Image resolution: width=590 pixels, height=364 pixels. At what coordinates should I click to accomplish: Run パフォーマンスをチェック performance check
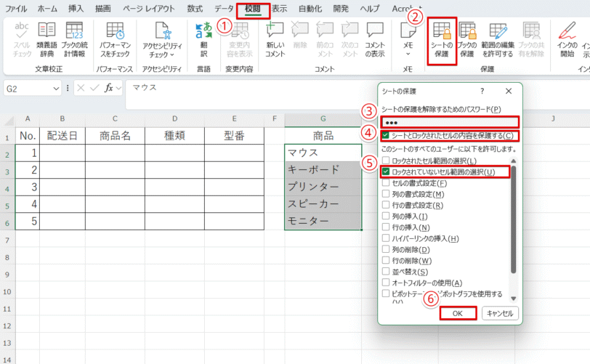click(x=115, y=39)
